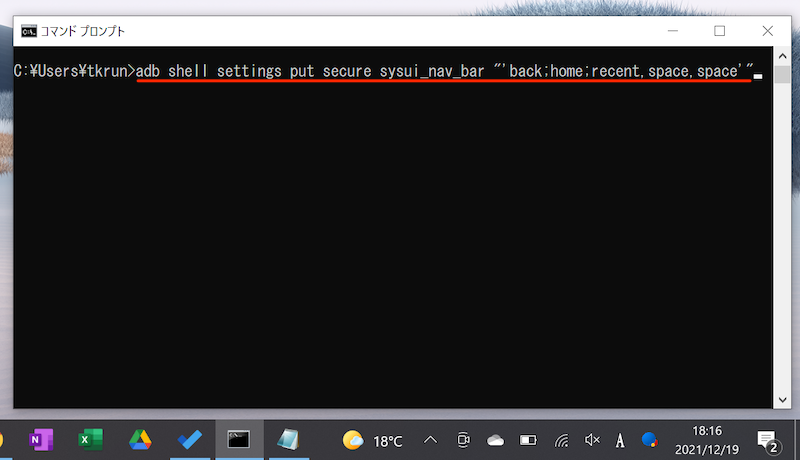The height and width of the screenshot is (460, 800).
Task: Minimize the Command Prompt window
Action: (x=674, y=31)
